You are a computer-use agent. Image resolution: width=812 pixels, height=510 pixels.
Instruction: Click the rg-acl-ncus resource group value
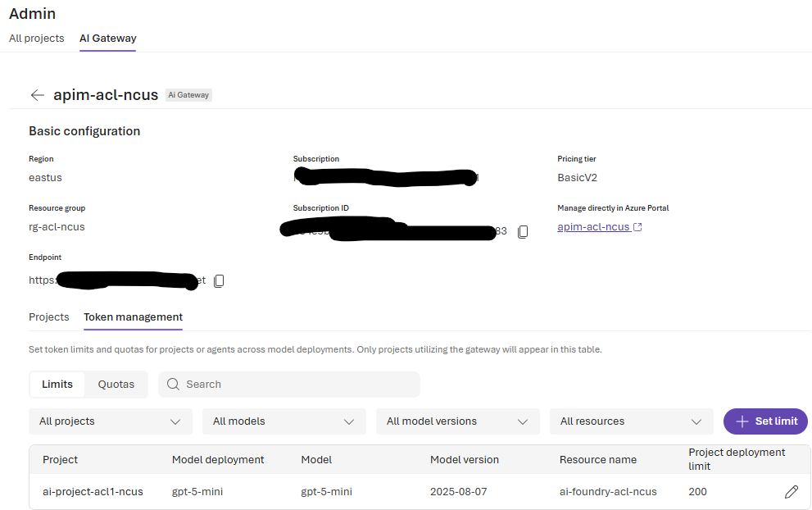coord(57,227)
